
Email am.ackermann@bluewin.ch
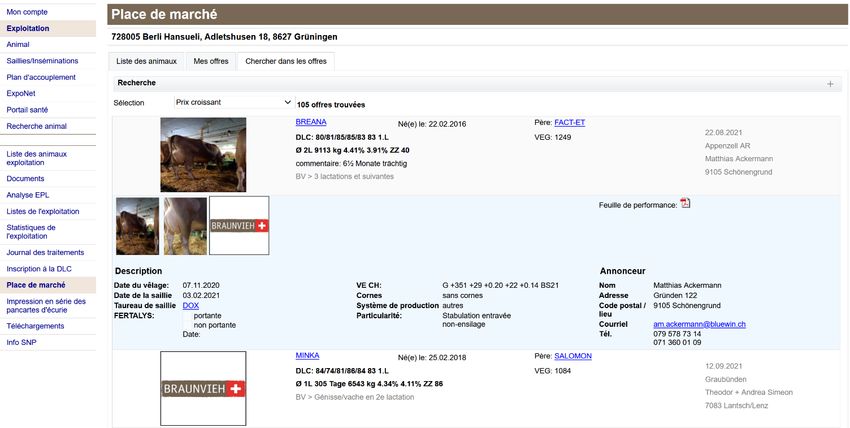click(x=700, y=325)
